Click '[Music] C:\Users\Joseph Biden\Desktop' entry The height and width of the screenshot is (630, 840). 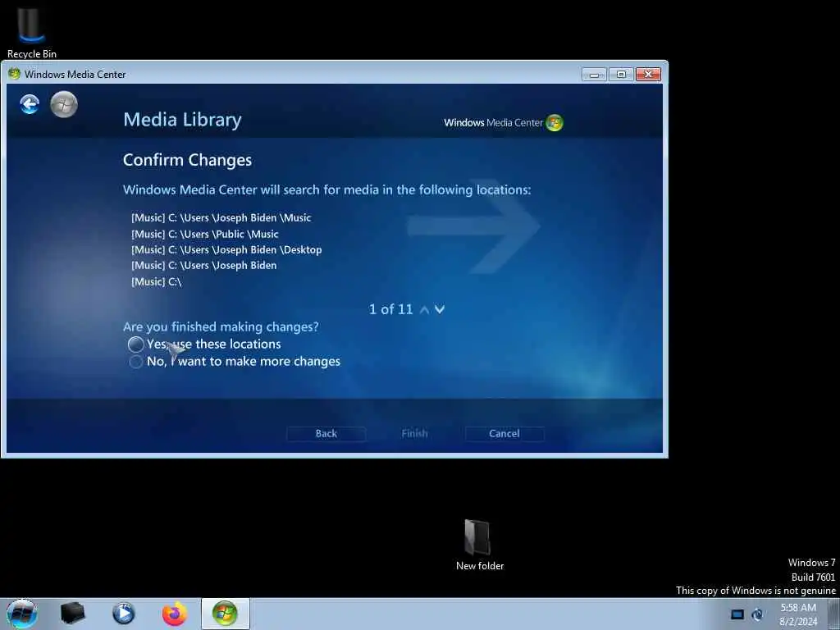[x=226, y=249]
